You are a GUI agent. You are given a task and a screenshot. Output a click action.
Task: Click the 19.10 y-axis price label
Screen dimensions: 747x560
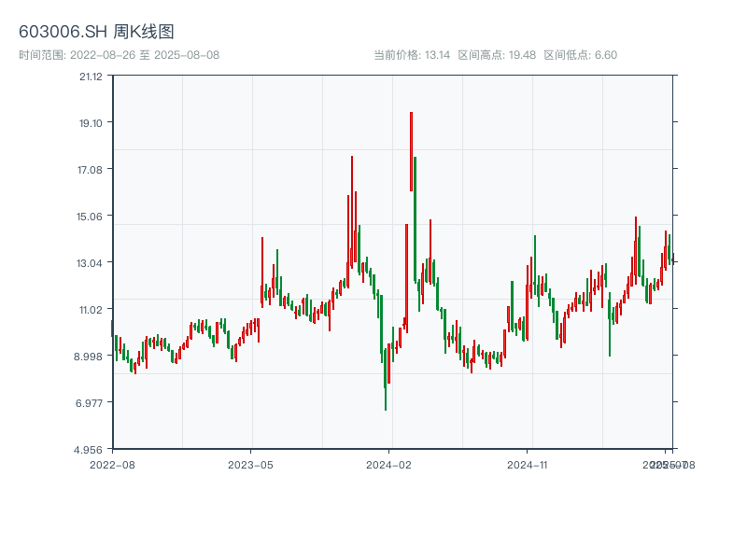91,123
